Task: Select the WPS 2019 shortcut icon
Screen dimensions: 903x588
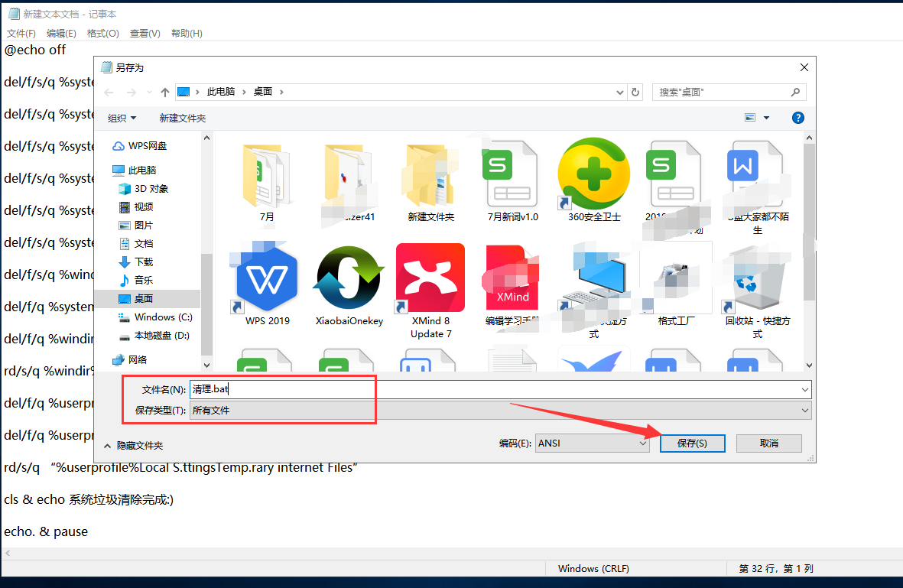Action: [x=267, y=278]
